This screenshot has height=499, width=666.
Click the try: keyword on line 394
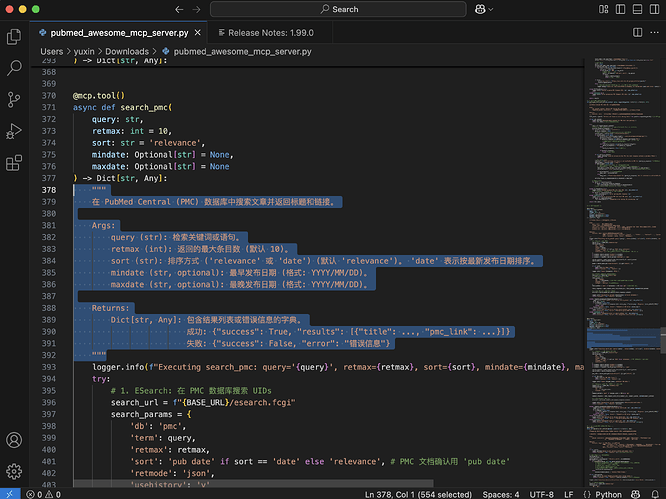pos(101,379)
